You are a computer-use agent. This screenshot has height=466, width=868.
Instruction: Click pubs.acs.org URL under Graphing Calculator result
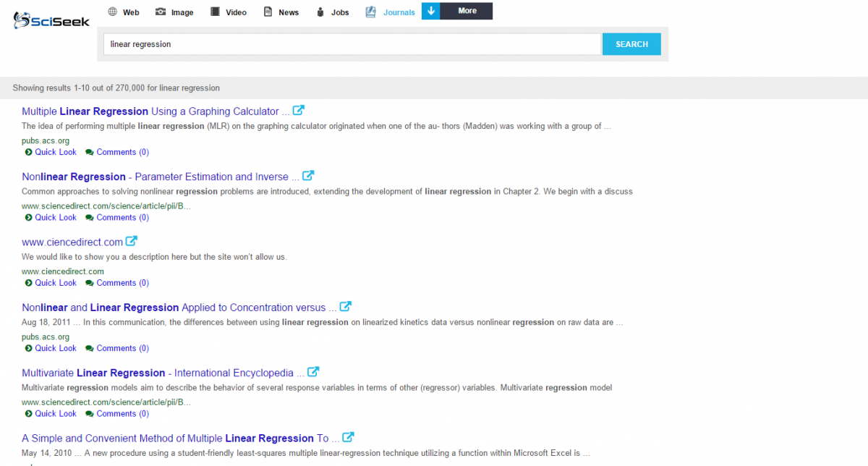pos(46,140)
